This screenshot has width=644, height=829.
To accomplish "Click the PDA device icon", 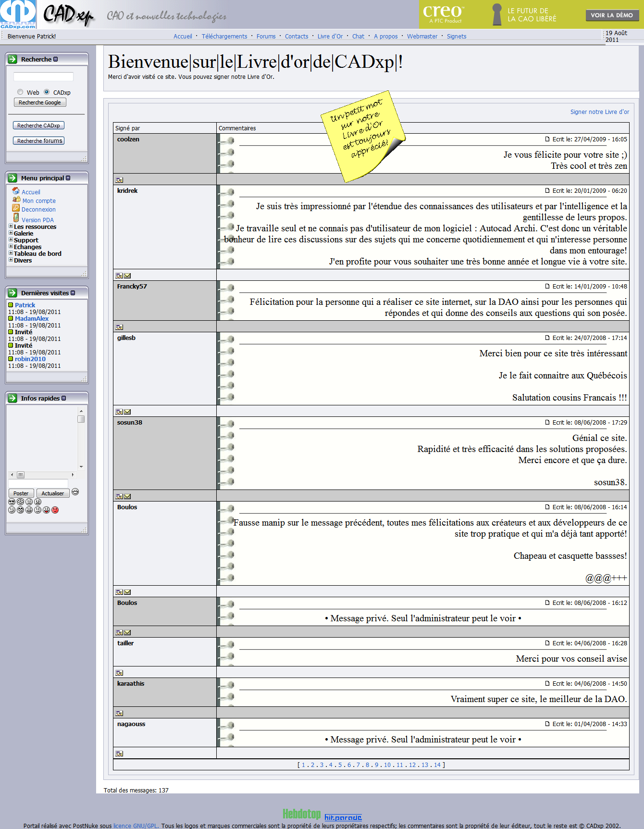I will click(x=16, y=218).
